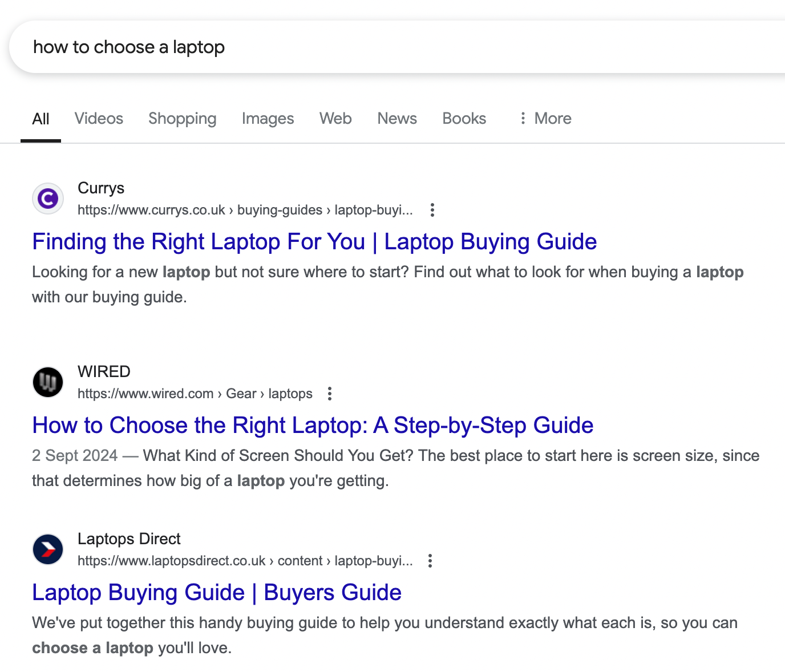The width and height of the screenshot is (785, 672).
Task: Open the Books search filter
Action: [x=464, y=119]
